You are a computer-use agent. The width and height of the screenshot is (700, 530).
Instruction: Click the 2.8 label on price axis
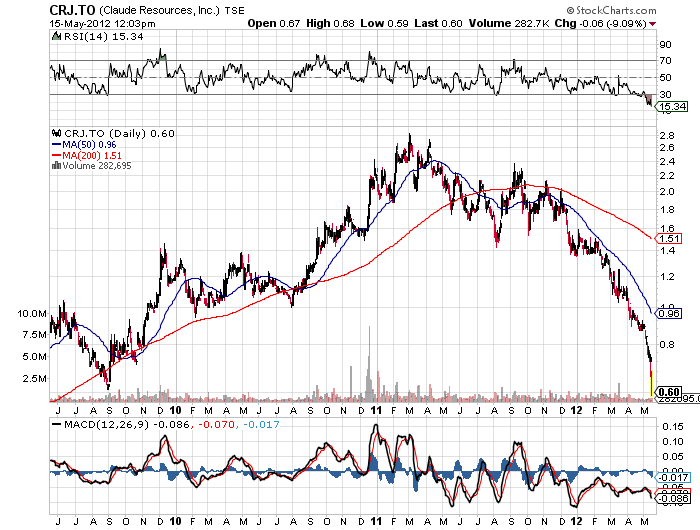pyautogui.click(x=667, y=135)
